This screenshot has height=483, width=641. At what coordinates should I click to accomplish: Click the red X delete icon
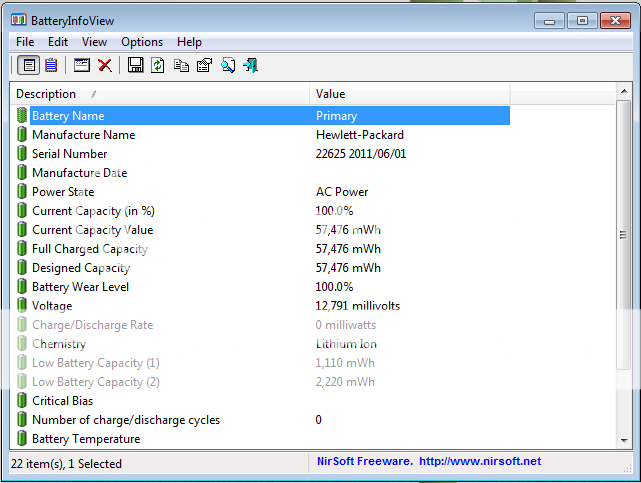[x=105, y=65]
